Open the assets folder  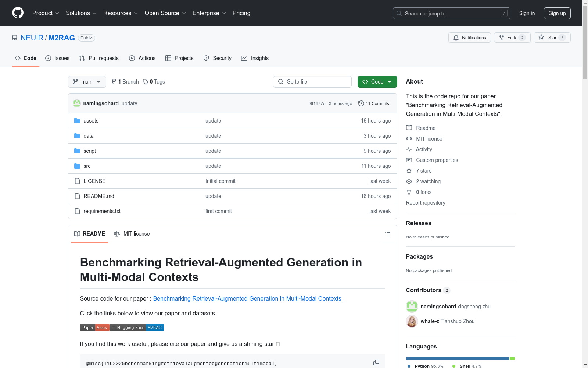pyautogui.click(x=91, y=121)
